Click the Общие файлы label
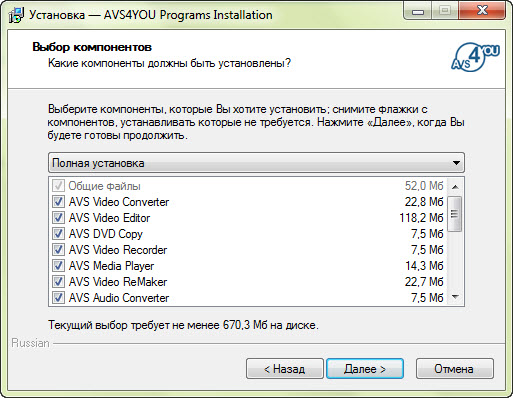This screenshot has width=513, height=398. [104, 186]
